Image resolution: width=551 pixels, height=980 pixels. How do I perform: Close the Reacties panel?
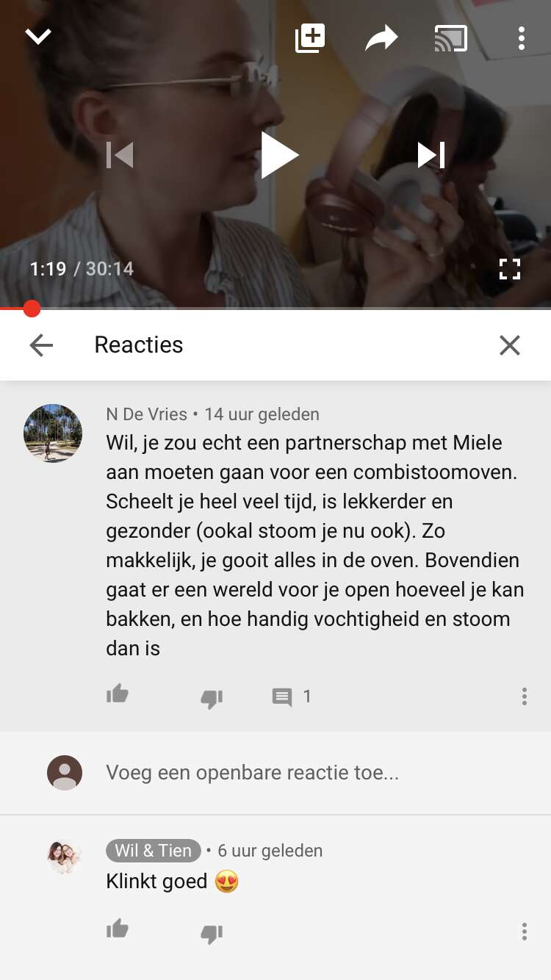[510, 345]
